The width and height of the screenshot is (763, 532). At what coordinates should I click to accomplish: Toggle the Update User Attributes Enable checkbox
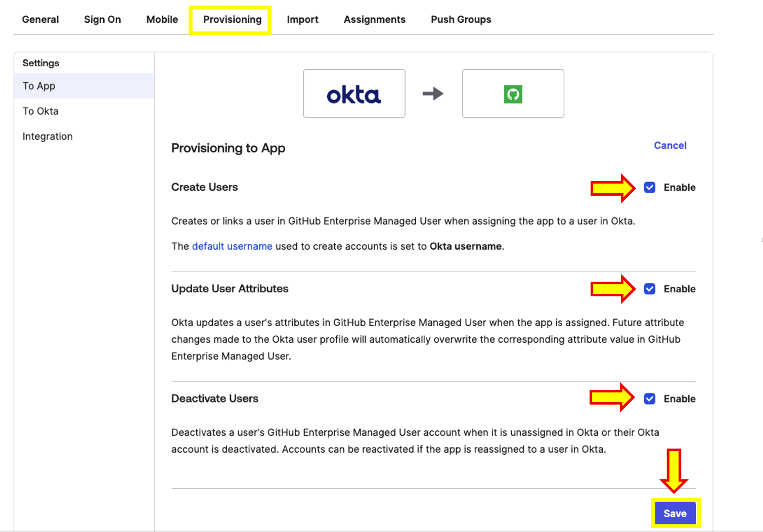click(x=650, y=289)
